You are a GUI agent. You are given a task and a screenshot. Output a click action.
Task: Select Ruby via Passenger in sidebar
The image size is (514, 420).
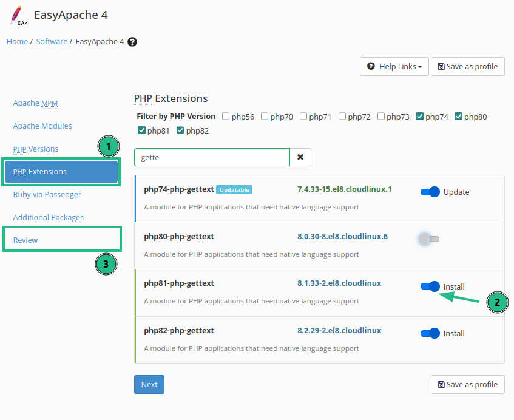47,194
